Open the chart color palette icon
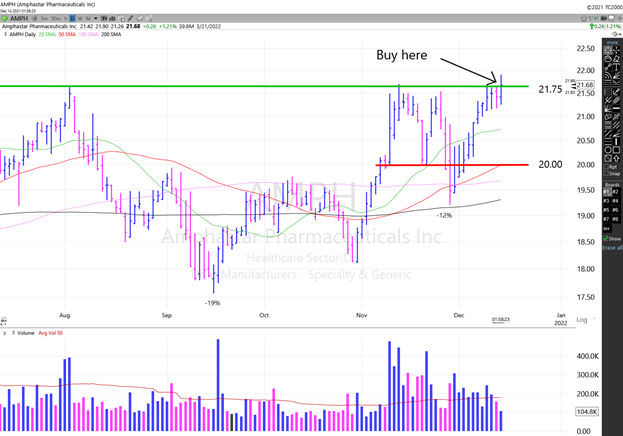 (x=615, y=34)
